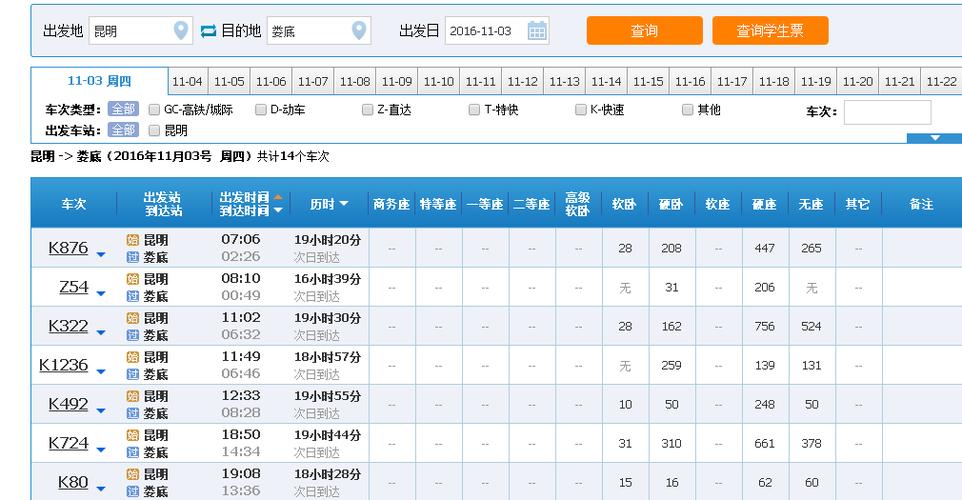This screenshot has width=962, height=500.
Task: Click the 始 origin icon for train K876
Action: 133,240
